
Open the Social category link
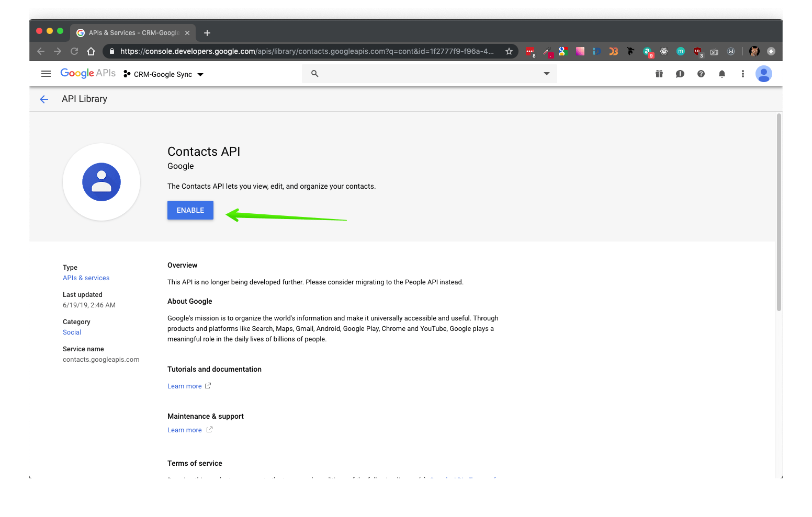point(72,332)
